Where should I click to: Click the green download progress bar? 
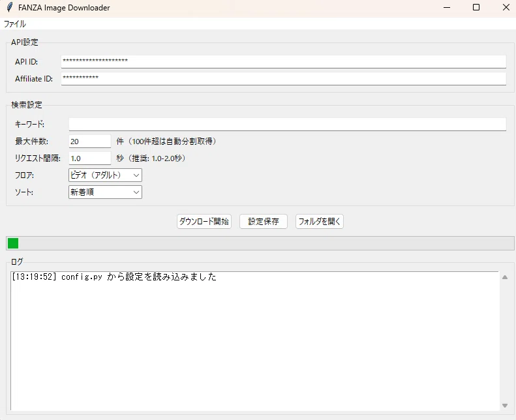click(260, 243)
